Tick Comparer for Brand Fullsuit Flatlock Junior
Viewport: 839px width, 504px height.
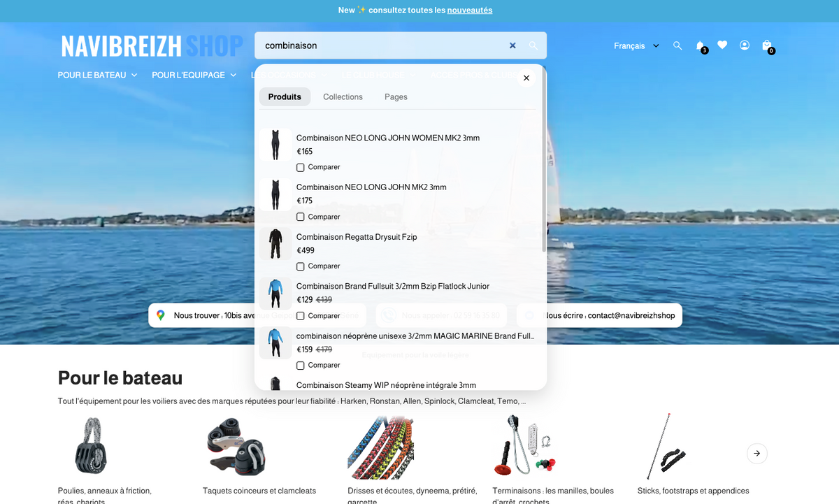[301, 316]
